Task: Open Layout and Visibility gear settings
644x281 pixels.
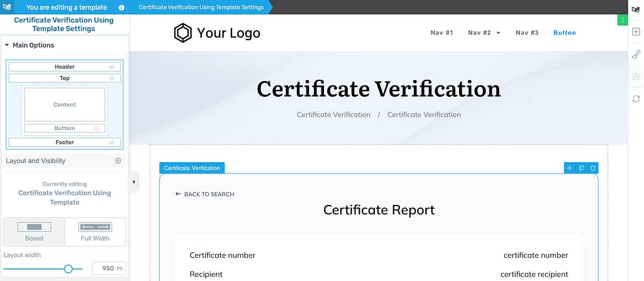Action: tap(118, 161)
